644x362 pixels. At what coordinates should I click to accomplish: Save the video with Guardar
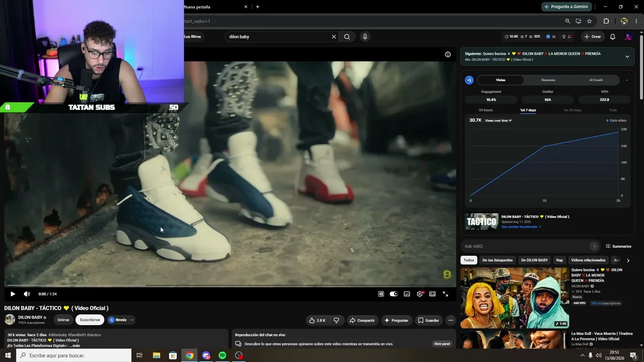(x=429, y=320)
